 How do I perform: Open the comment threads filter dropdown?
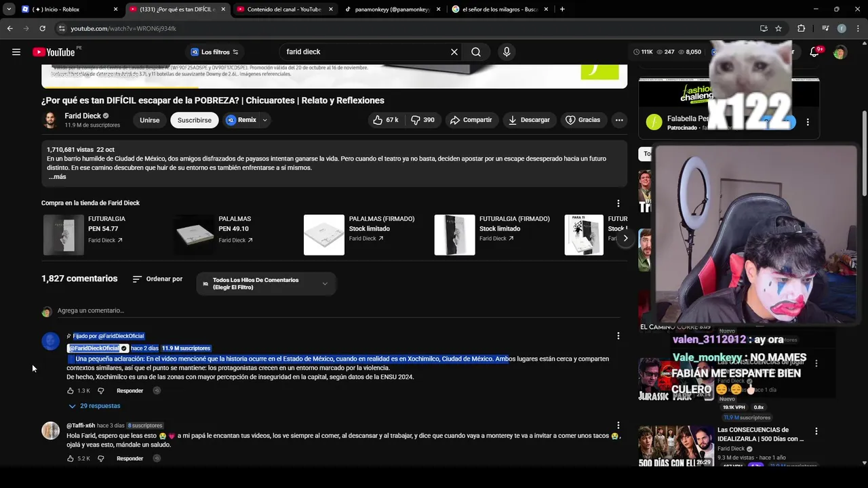[x=266, y=283]
